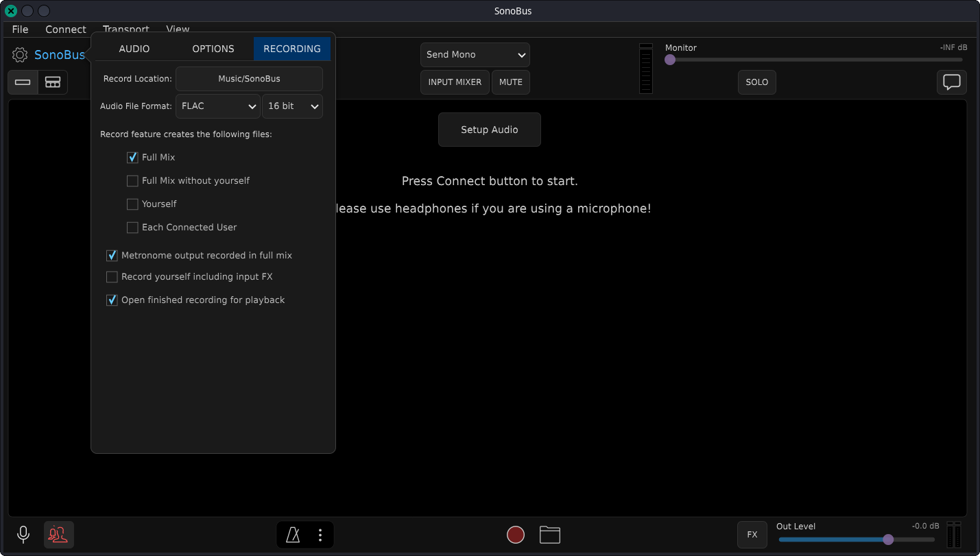Click the output level meter
This screenshot has width=980, height=556.
coord(954,535)
